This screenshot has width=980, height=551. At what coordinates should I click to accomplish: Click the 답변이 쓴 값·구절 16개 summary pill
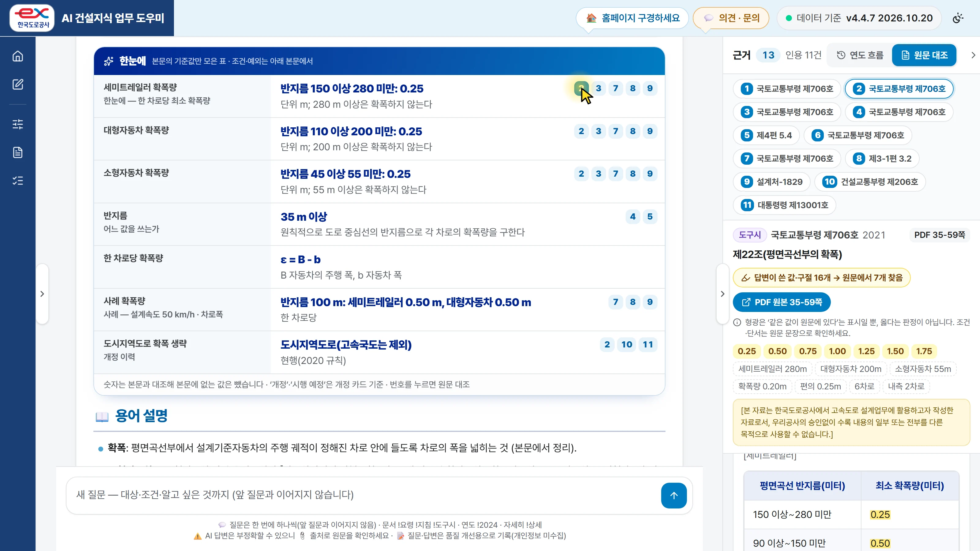[821, 278]
